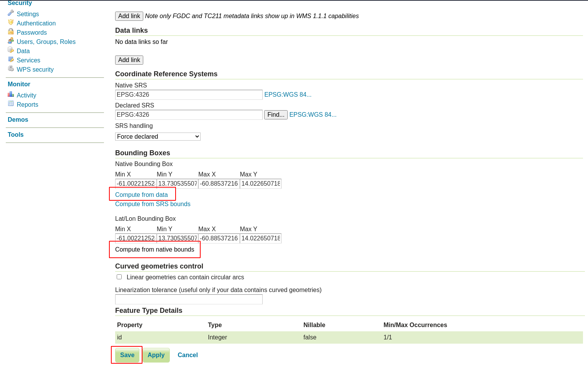Viewport: 588px width, 366px height.
Task: Click the Settings wrench icon
Action: click(x=11, y=13)
